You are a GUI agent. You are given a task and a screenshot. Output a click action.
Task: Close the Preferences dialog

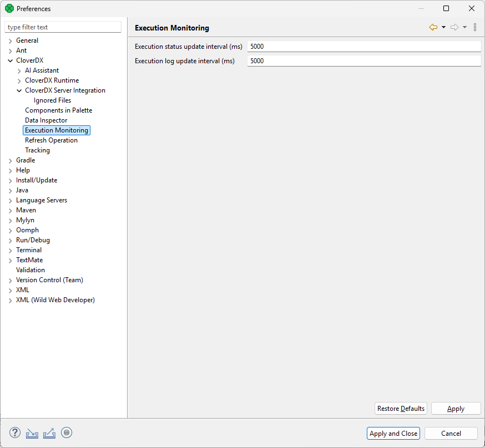tap(471, 8)
